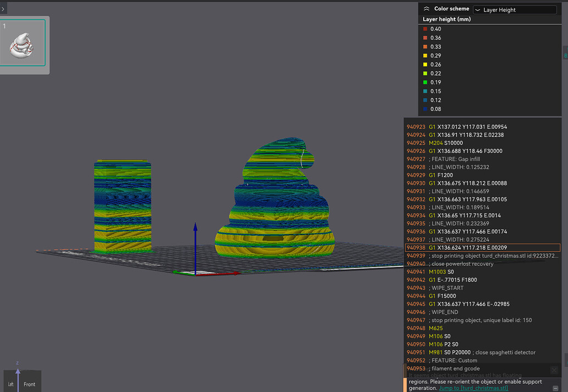Open the Layer Height color scheme dropdown
The width and height of the screenshot is (568, 392).
515,10
